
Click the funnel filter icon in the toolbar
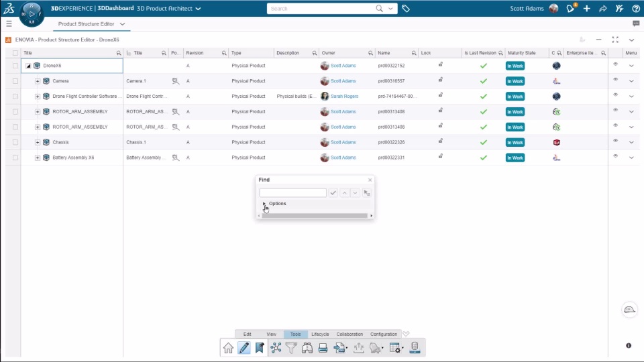[x=291, y=348]
